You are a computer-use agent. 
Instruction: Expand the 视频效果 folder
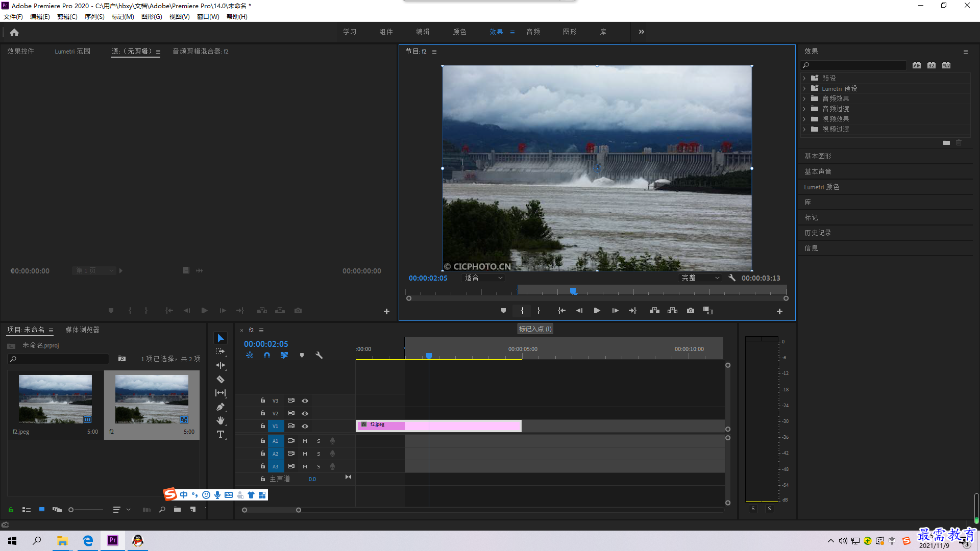804,119
